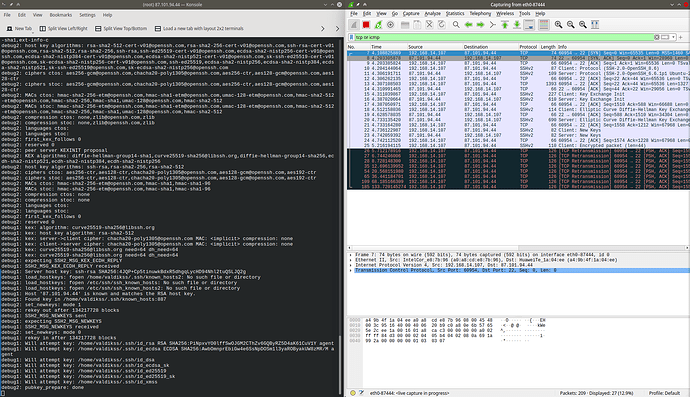Apply the display filter arrow button
This screenshot has width=690, height=397.
coord(665,37)
